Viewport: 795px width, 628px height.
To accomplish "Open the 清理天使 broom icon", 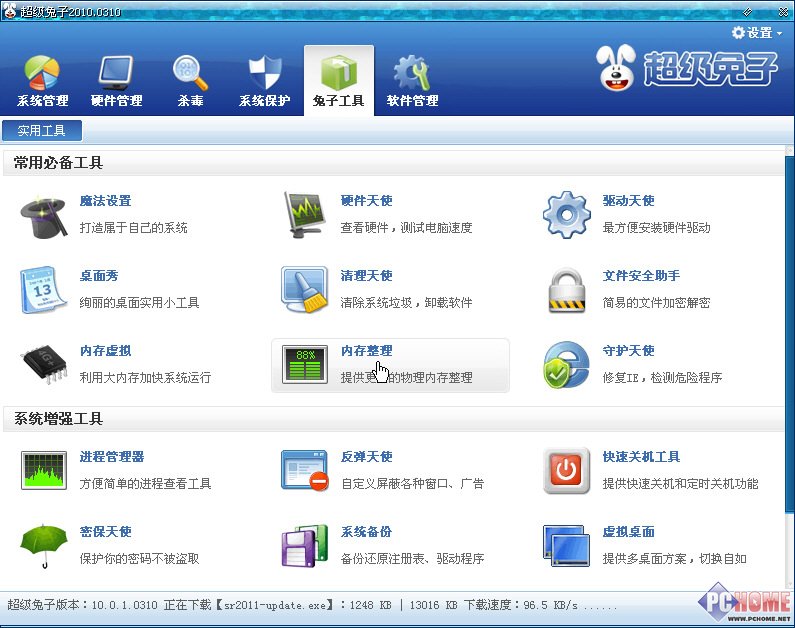I will [305, 290].
